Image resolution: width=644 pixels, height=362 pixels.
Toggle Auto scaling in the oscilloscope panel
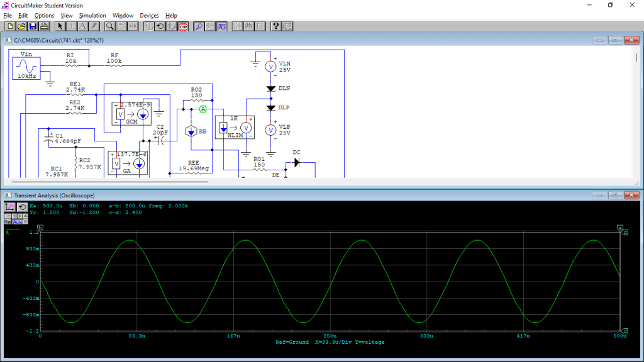17,222
